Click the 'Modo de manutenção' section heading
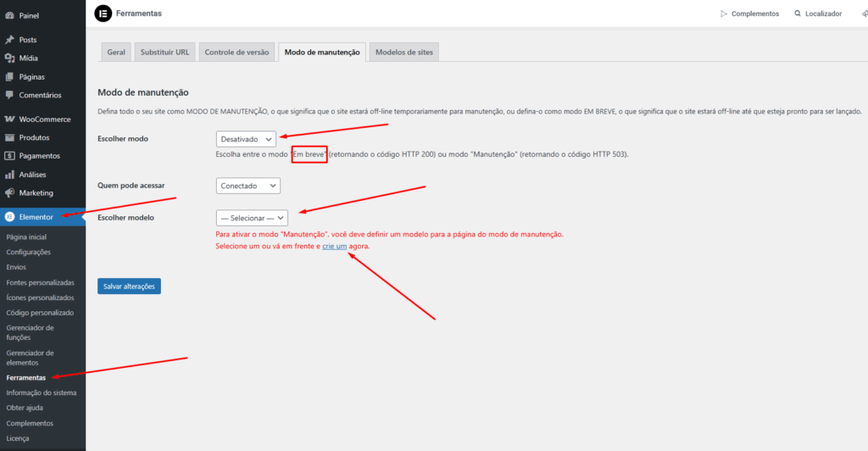This screenshot has height=451, width=868. (x=143, y=92)
